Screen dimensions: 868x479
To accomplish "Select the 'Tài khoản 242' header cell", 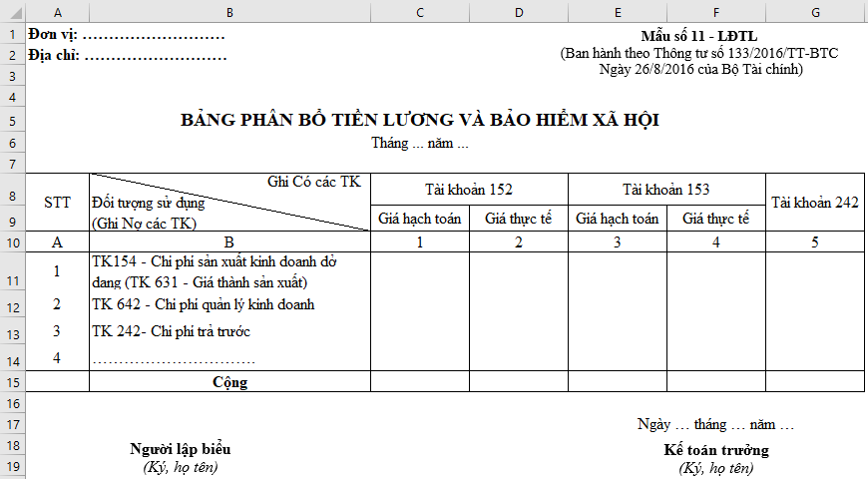I will (815, 202).
